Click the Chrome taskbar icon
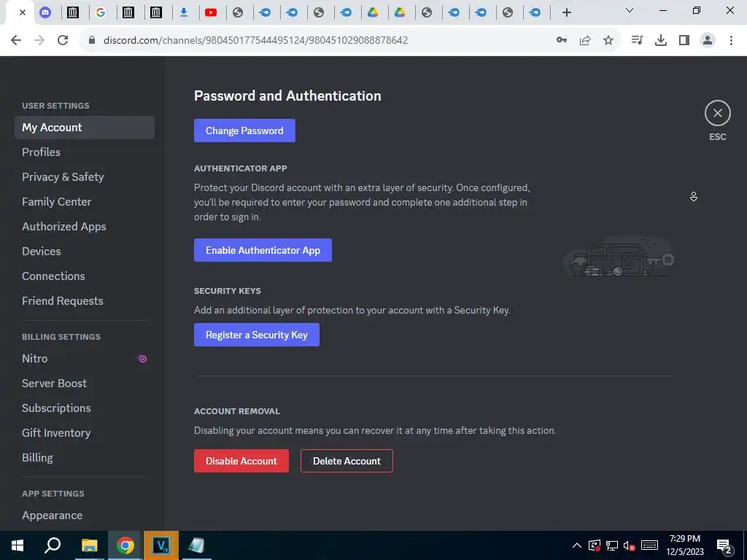This screenshot has height=560, width=747. (x=125, y=545)
